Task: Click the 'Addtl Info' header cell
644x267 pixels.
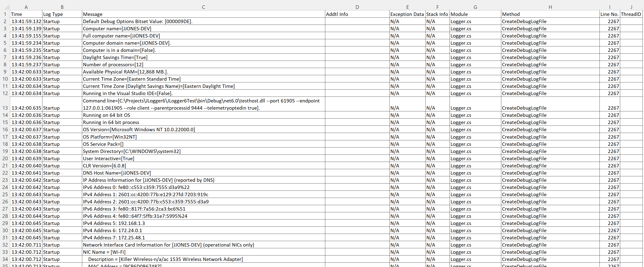Action: point(357,14)
